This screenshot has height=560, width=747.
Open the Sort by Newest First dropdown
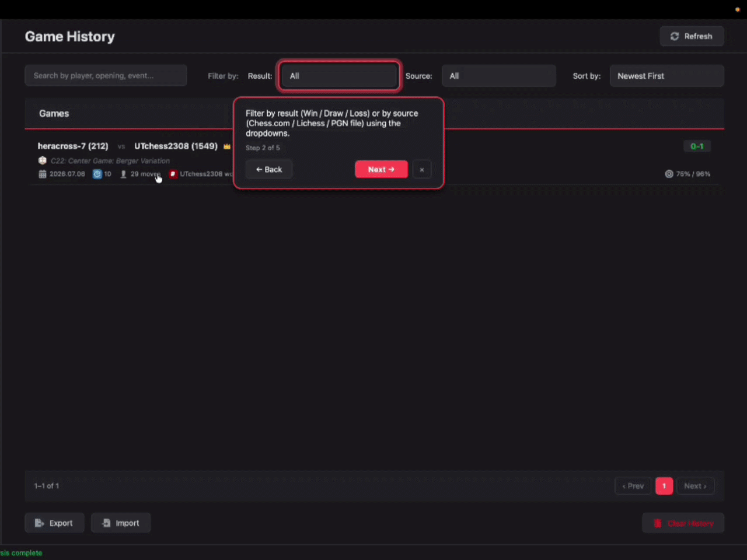coord(666,76)
